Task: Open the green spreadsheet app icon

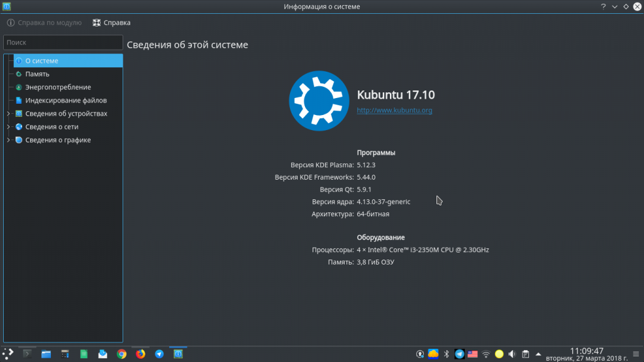Action: click(84, 354)
